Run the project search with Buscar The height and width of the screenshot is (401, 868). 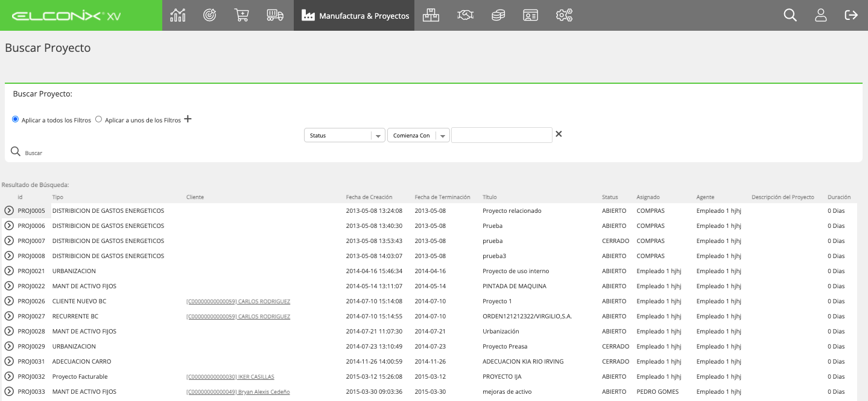point(27,152)
